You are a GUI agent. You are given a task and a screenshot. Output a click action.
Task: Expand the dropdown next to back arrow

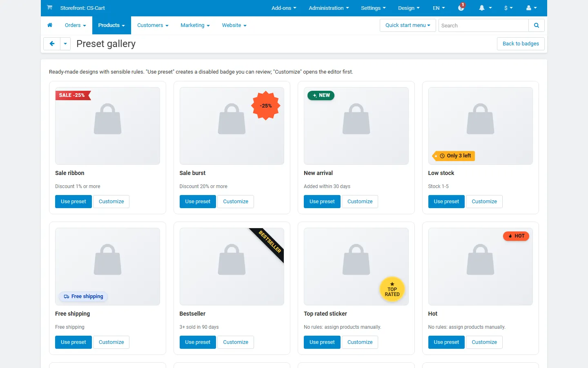click(65, 44)
